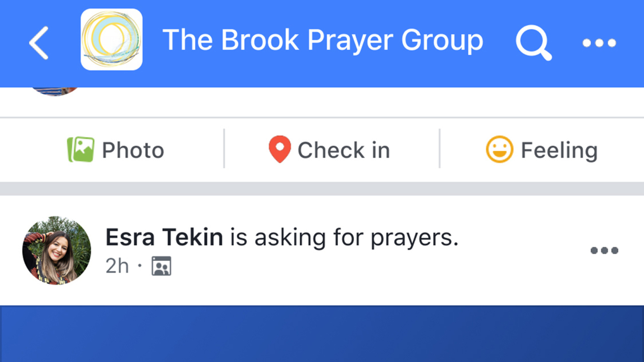Click the green Photo icon
Image resolution: width=644 pixels, height=362 pixels.
tap(80, 150)
